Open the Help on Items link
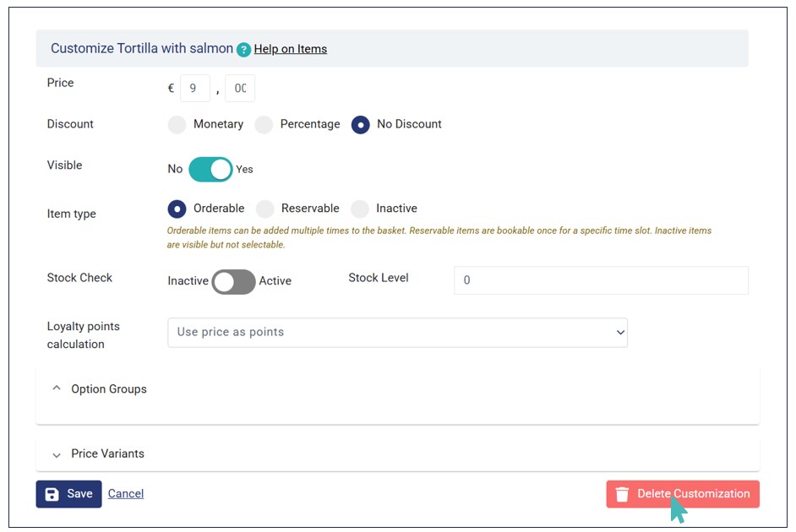Viewport: 796px width, 532px height. click(x=290, y=49)
